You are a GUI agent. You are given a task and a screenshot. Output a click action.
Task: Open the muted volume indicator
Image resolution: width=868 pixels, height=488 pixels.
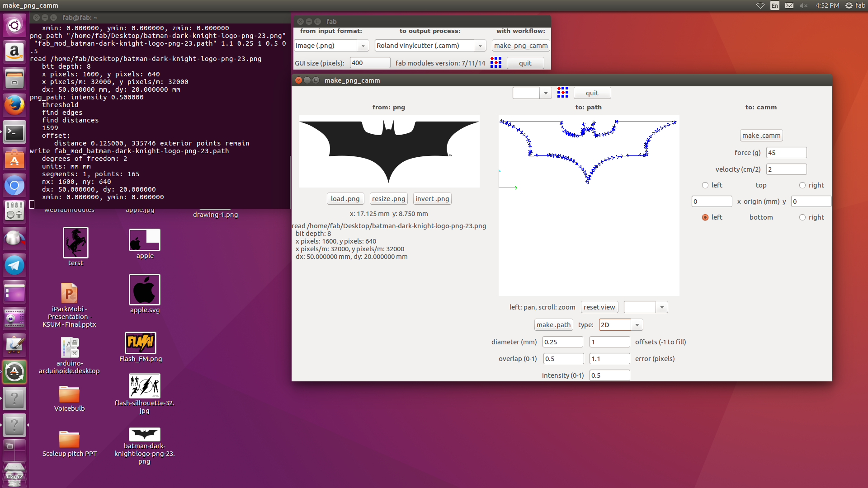pos(803,5)
